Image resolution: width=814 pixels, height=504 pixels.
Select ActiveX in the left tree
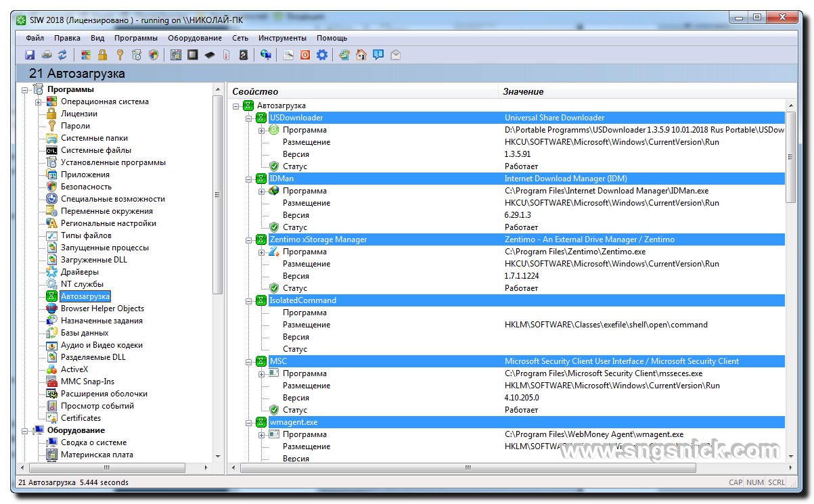(x=74, y=369)
